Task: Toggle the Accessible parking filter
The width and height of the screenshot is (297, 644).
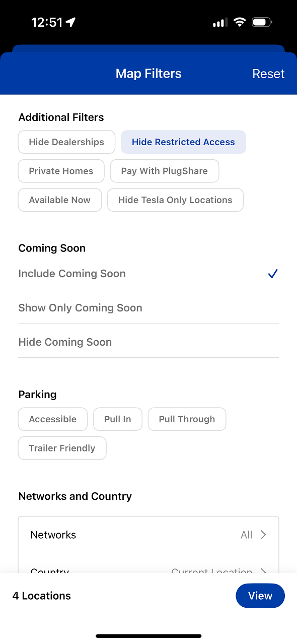Action: point(53,419)
